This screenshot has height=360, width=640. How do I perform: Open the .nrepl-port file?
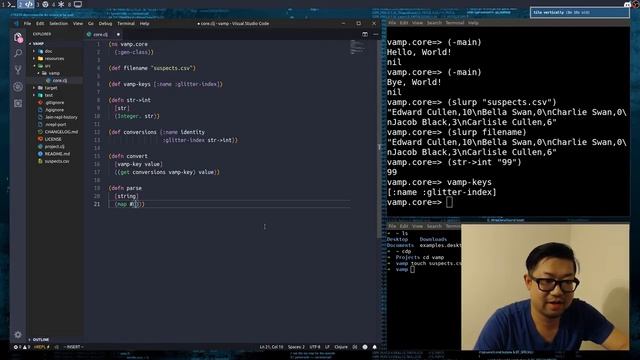(x=56, y=124)
